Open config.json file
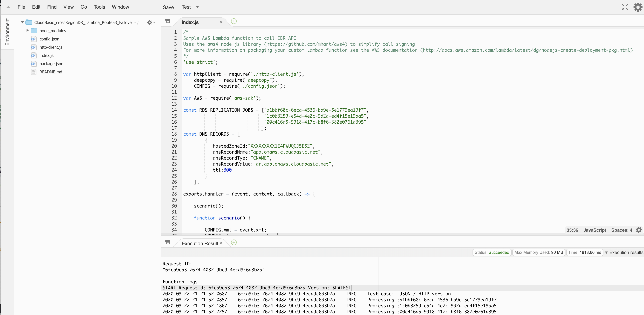The image size is (644, 315). pos(49,39)
